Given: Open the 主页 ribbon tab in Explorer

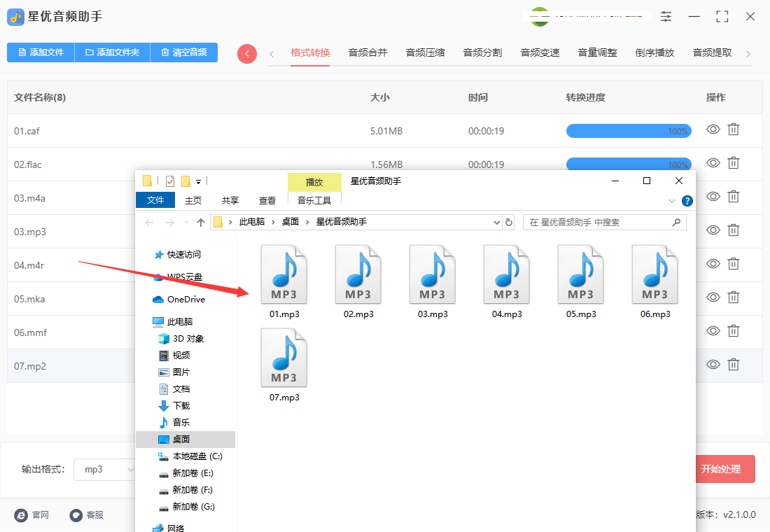Looking at the screenshot, I should pos(193,200).
